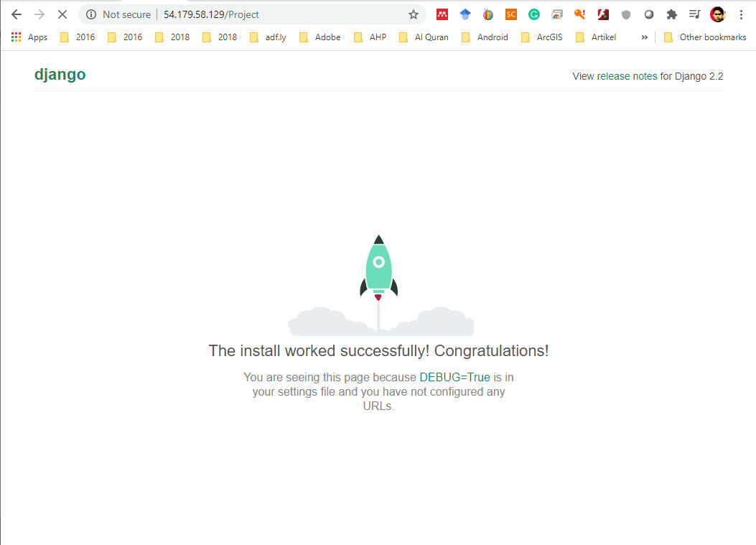Open the orange SC extension
This screenshot has height=545, width=756.
[511, 14]
